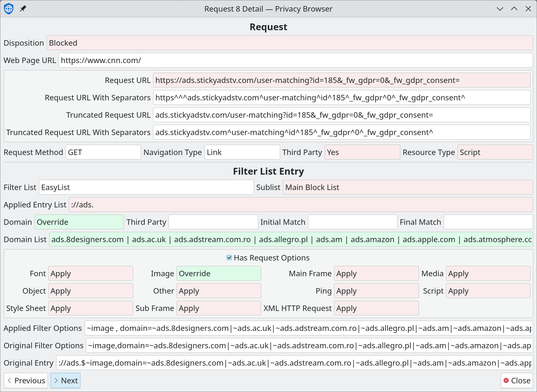Click the Domain List field
Viewport: 537px width, 392px height.
[x=291, y=239]
